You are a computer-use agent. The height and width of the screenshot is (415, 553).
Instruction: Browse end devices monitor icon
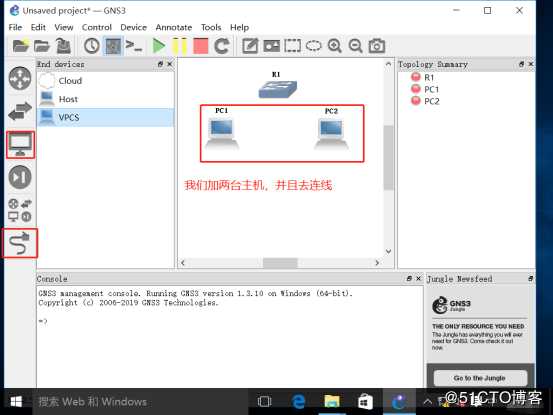tap(20, 145)
